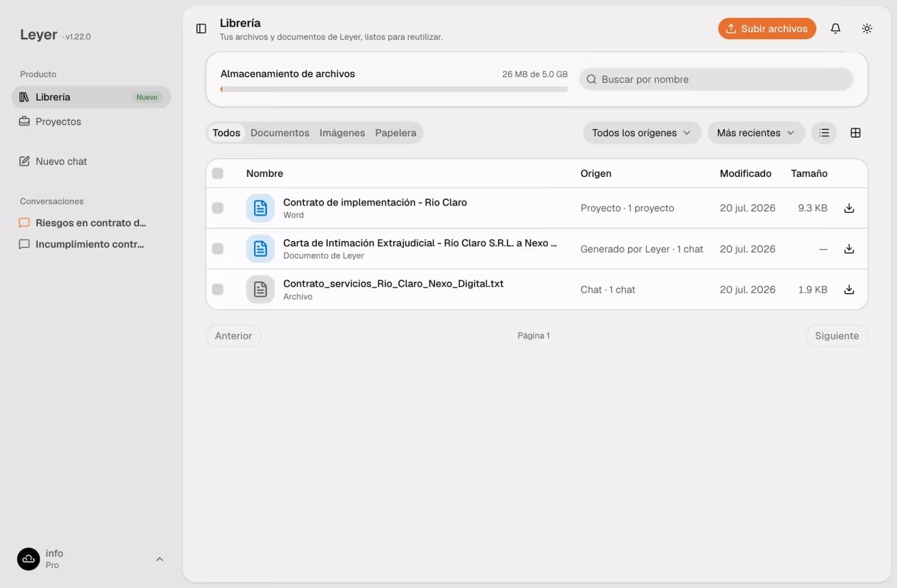Click the document icon of Carta de Intimación

point(260,249)
